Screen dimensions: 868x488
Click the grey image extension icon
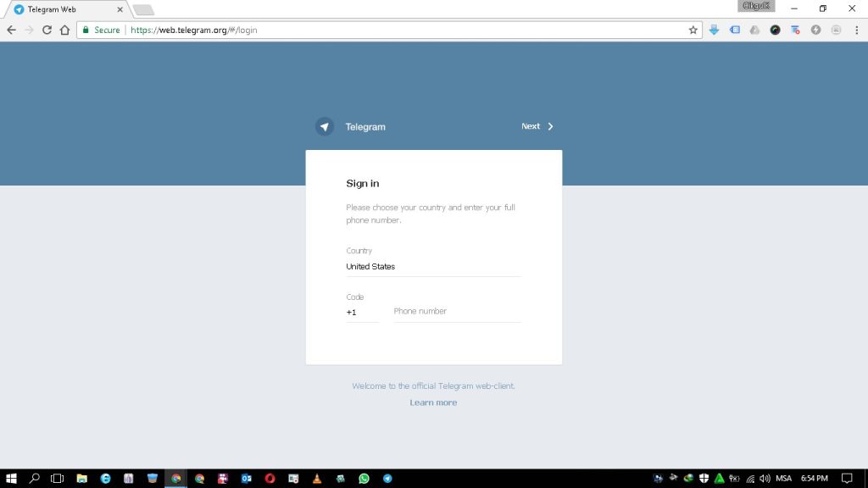click(836, 30)
